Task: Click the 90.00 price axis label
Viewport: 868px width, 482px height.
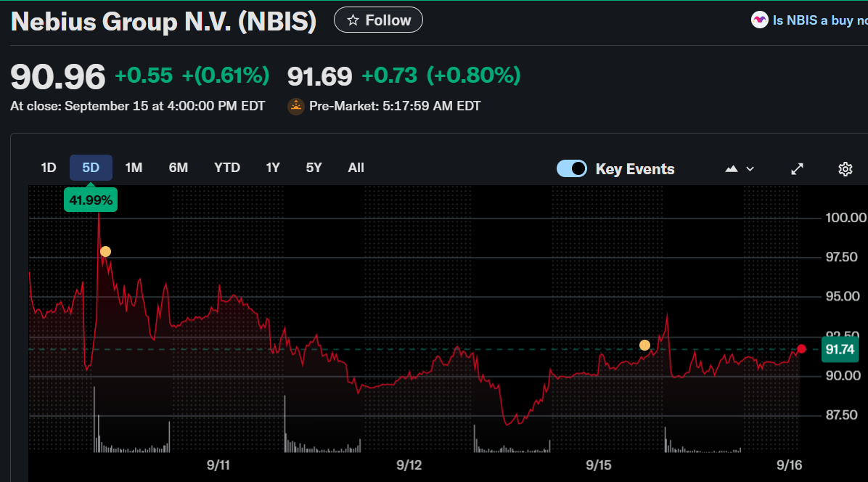Action: (843, 375)
